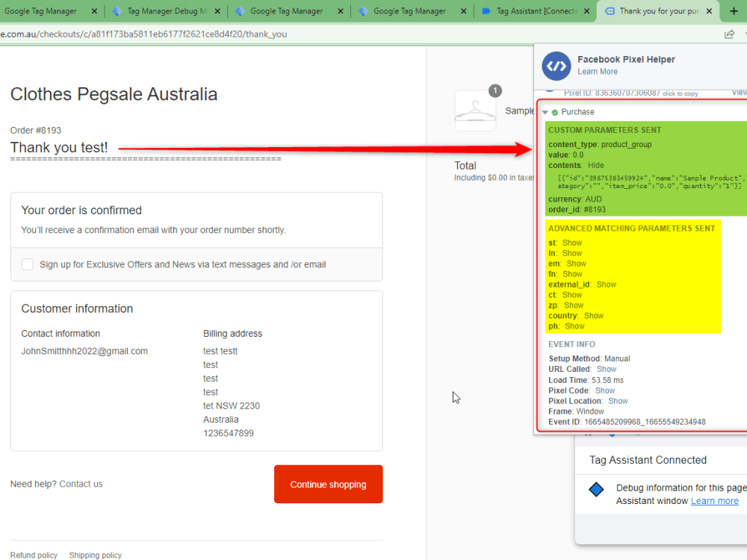Open Learn more link in Tag Assistant popup
This screenshot has height=560, width=747.
715,501
